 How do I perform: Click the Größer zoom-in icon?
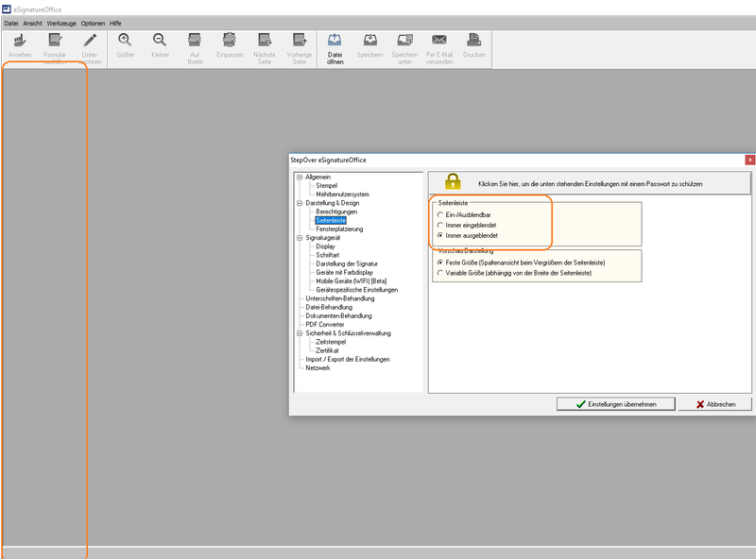pos(125,41)
